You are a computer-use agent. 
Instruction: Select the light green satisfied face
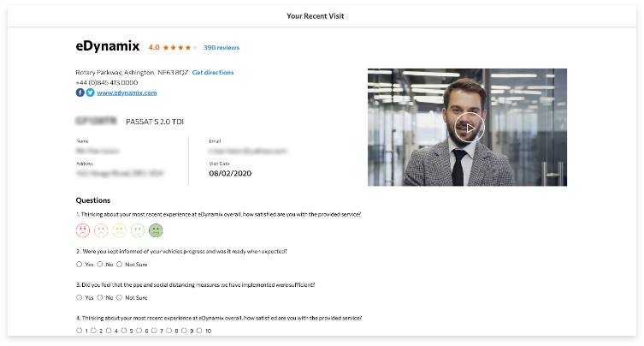coord(138,230)
